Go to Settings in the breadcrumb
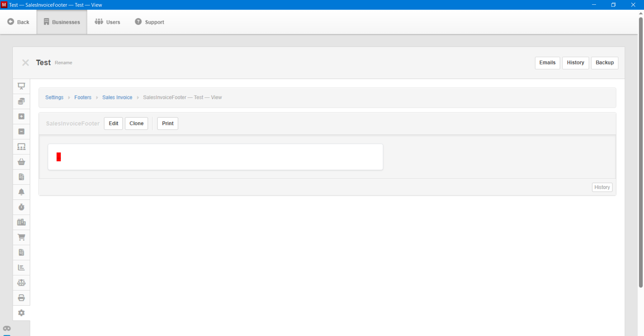 click(x=54, y=97)
